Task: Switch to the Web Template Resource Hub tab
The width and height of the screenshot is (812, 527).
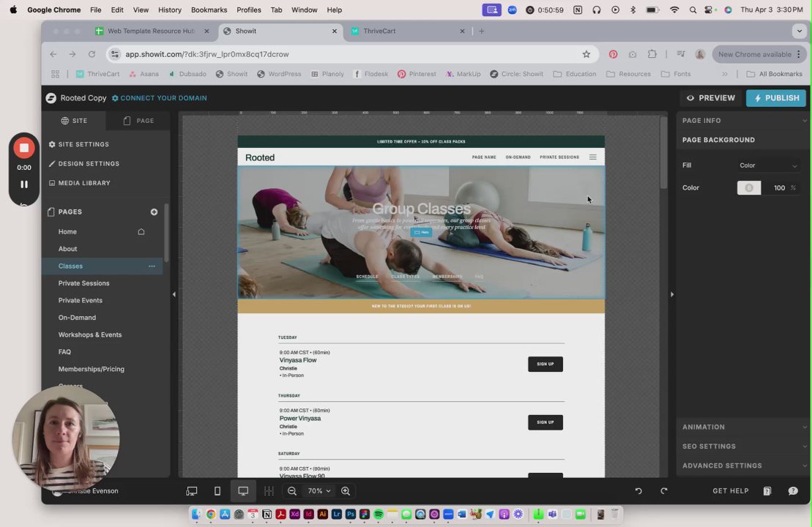Action: click(152, 31)
